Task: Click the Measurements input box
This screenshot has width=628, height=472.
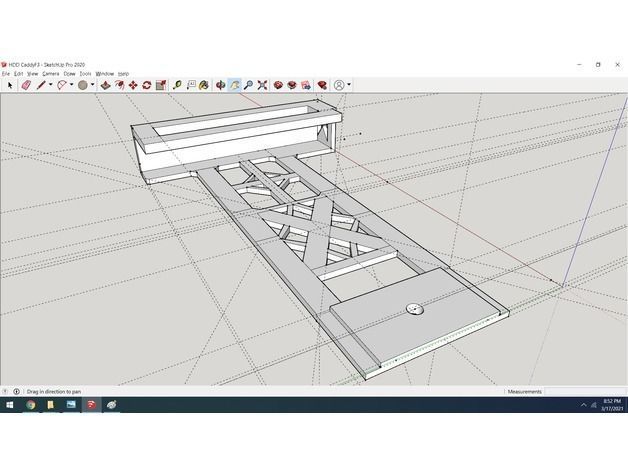Action: tap(586, 391)
